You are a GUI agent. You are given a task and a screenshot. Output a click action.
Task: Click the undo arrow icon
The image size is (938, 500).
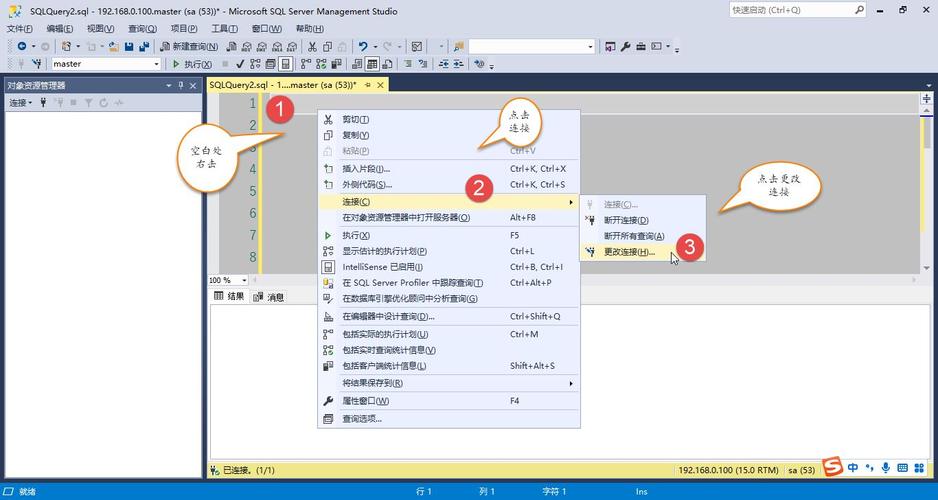coord(363,47)
